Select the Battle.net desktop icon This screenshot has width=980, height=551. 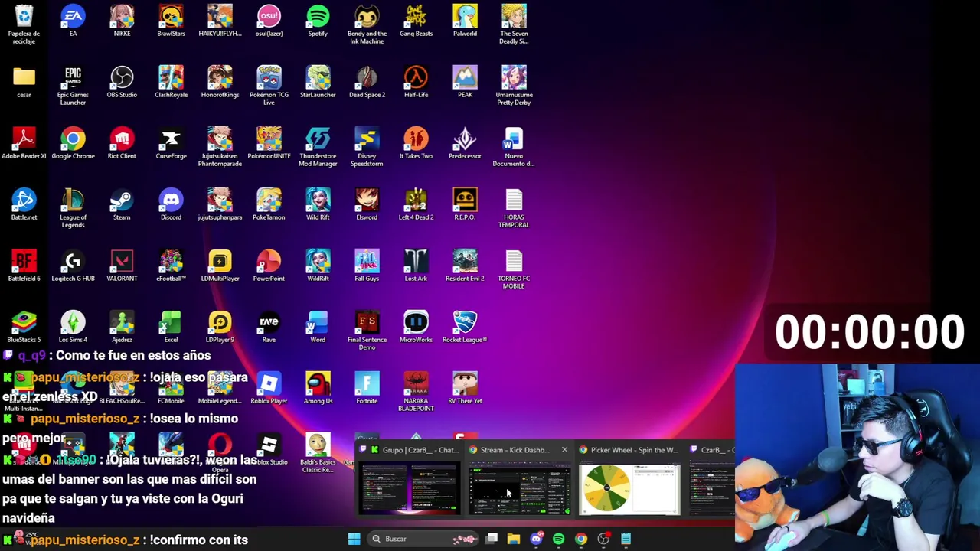(x=24, y=204)
